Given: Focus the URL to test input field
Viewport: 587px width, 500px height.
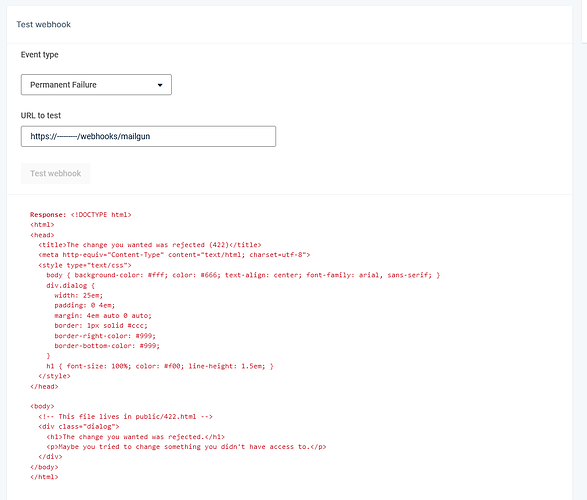Looking at the screenshot, I should pos(148,136).
